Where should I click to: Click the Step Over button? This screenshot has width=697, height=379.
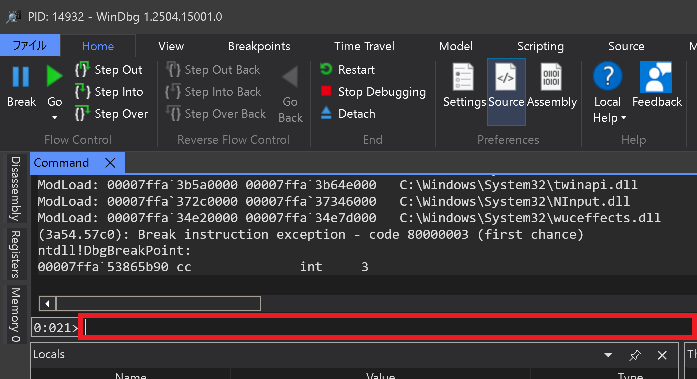pos(111,114)
